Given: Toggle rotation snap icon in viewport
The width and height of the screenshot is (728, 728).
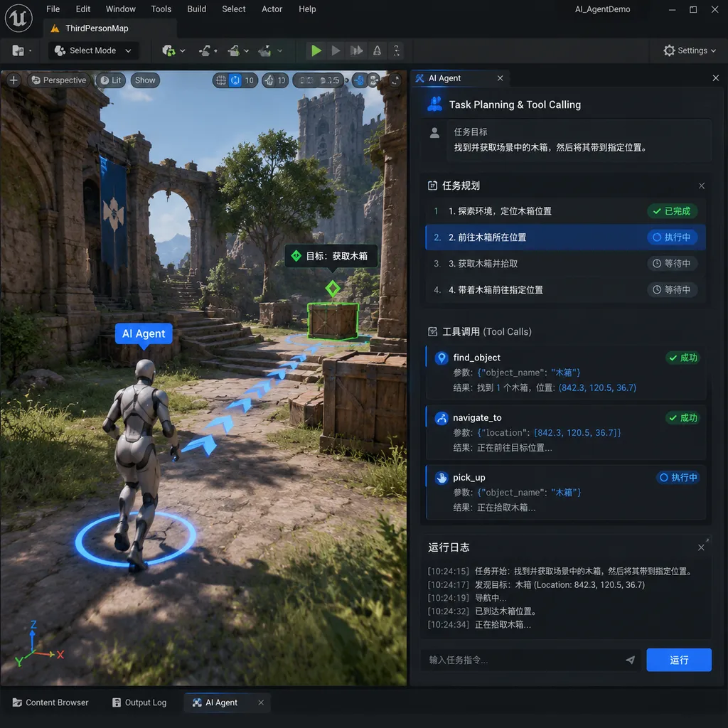Looking at the screenshot, I should [269, 80].
